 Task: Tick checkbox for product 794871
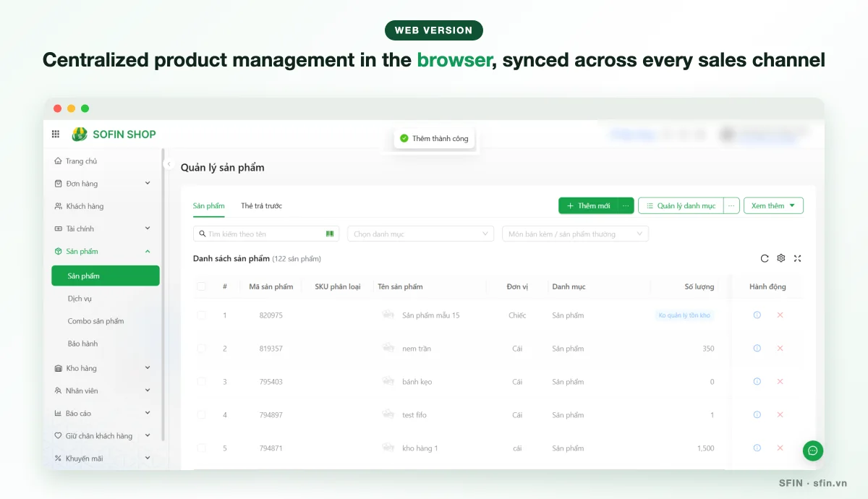[201, 448]
